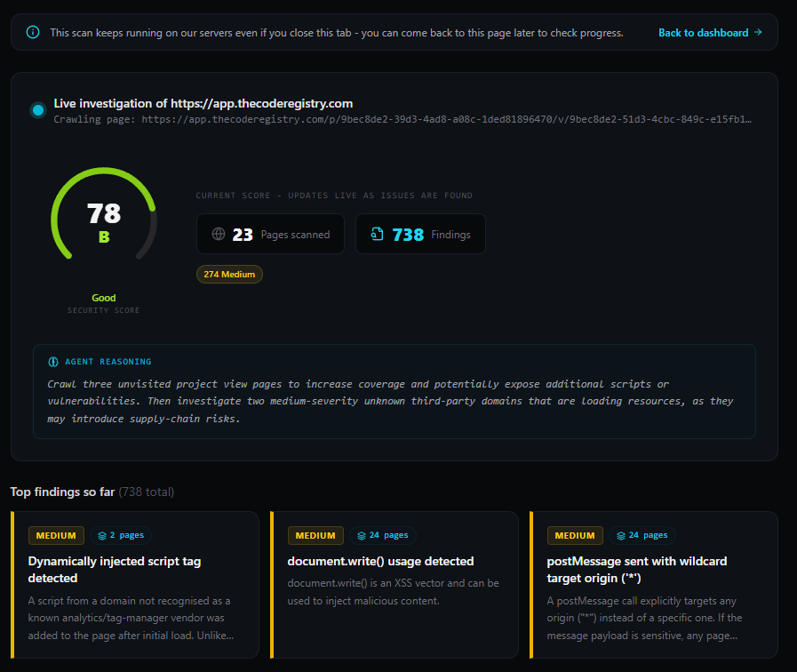
Task: Click the info circle icon in the banner
Action: (33, 33)
